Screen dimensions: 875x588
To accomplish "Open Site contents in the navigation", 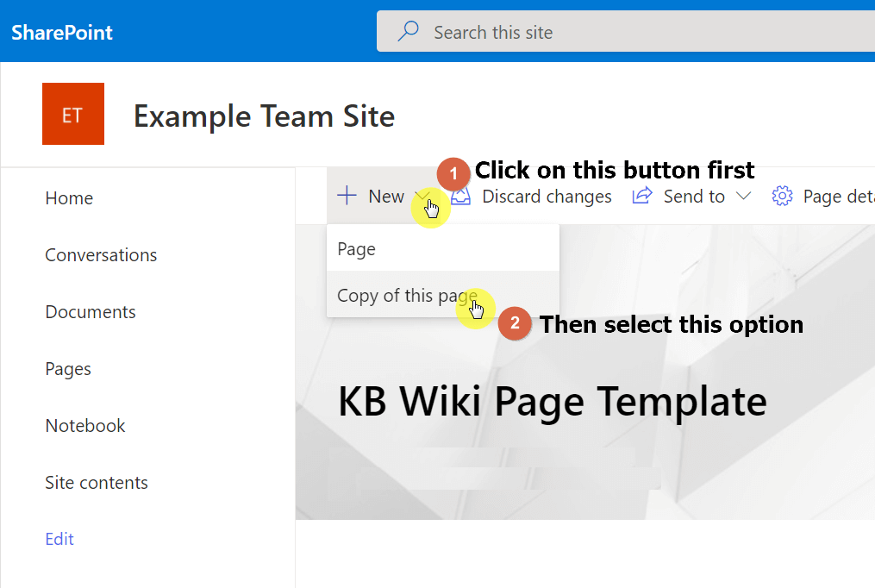I will 97,483.
